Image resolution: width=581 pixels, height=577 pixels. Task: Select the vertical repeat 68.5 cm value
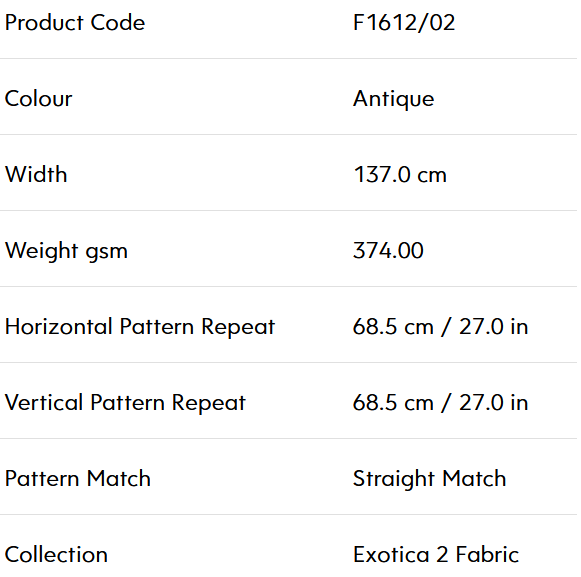coord(441,403)
